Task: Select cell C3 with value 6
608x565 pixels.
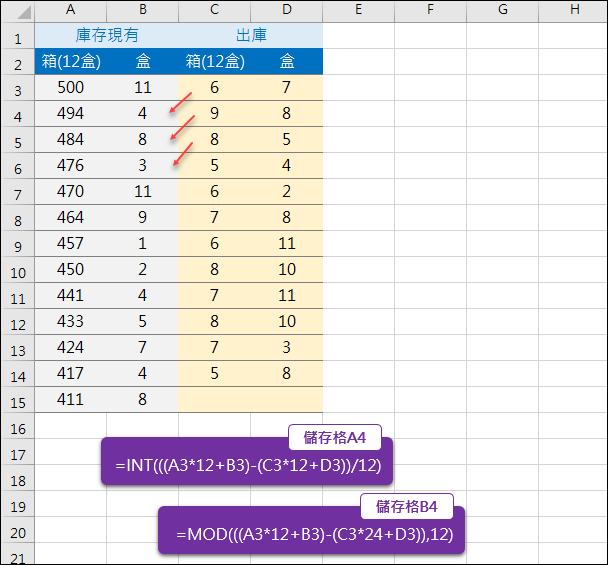Action: (214, 87)
